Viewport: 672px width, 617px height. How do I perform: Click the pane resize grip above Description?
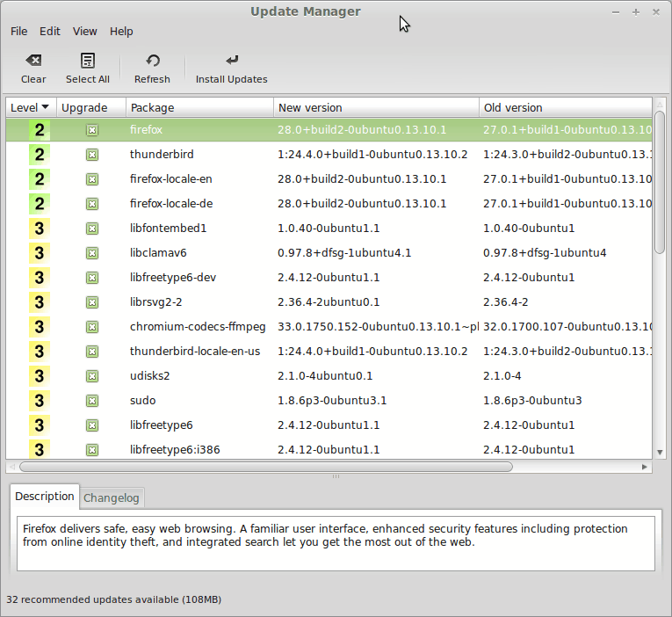pyautogui.click(x=336, y=476)
